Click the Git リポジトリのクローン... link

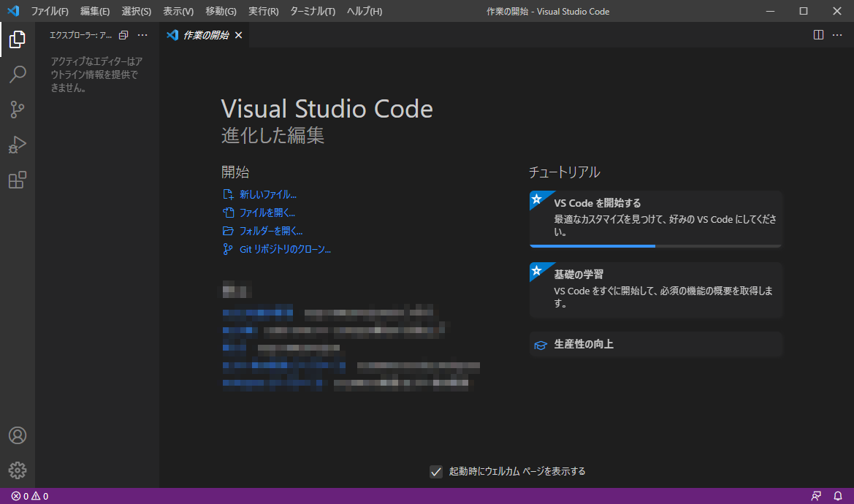click(x=285, y=249)
